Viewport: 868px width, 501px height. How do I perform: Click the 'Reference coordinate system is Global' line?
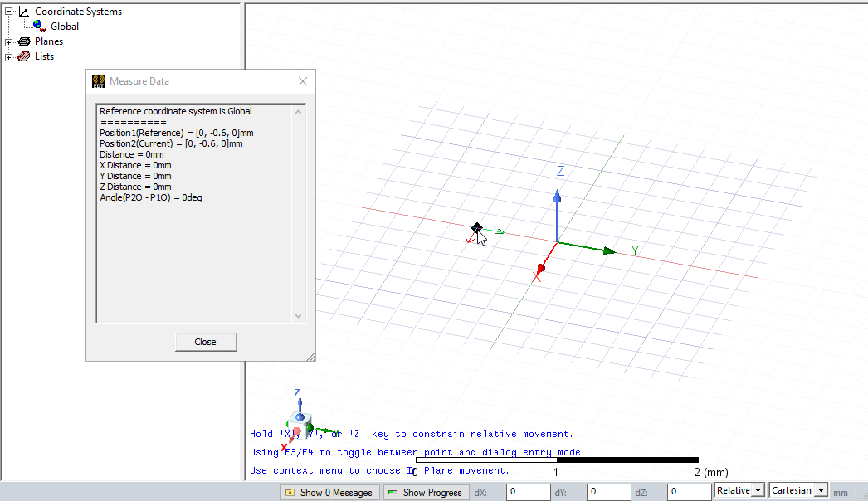(x=175, y=111)
